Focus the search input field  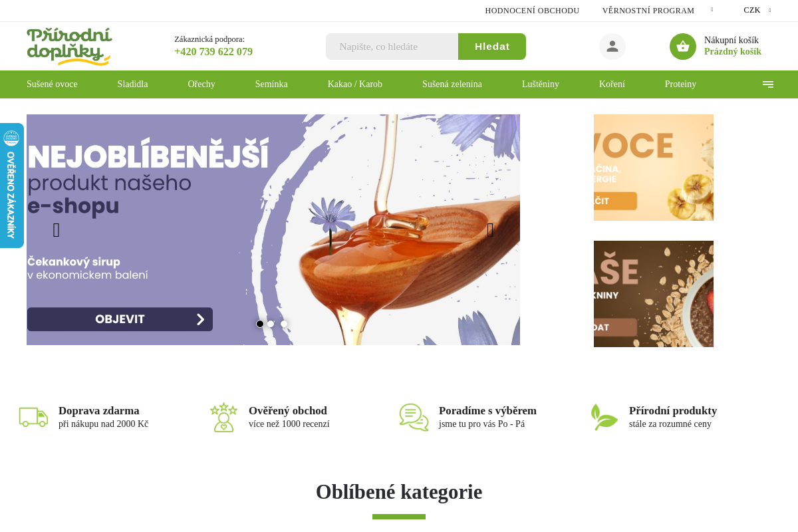point(392,47)
